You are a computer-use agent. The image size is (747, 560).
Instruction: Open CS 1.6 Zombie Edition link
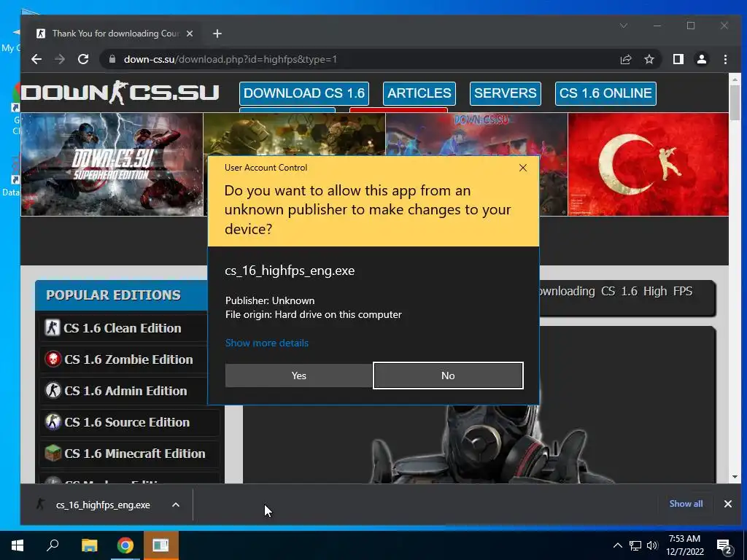click(x=128, y=359)
